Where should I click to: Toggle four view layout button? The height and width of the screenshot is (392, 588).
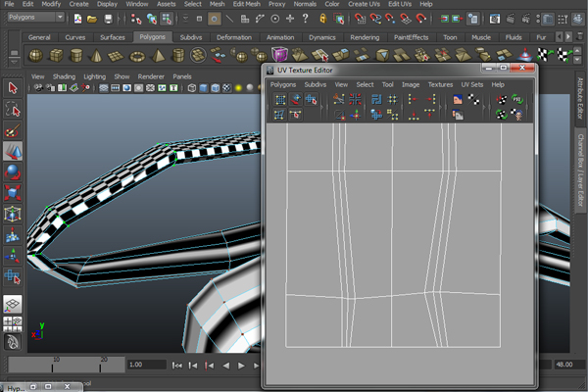point(13,323)
